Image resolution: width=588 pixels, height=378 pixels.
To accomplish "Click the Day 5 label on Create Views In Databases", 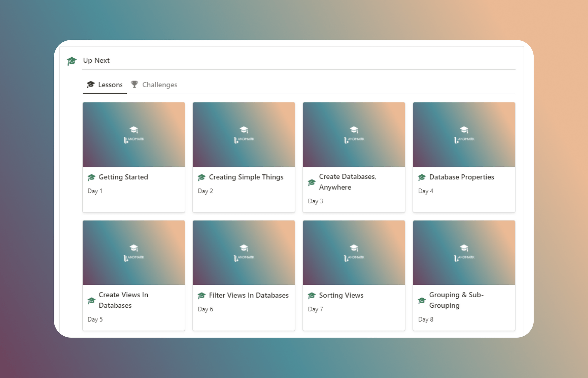I will pyautogui.click(x=95, y=319).
